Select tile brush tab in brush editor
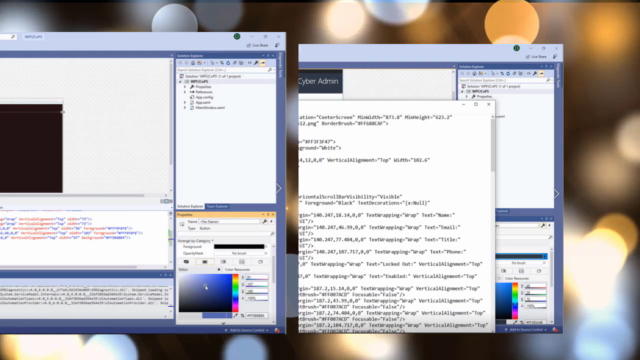Viewport: 640px width, 360px height. 242,262
